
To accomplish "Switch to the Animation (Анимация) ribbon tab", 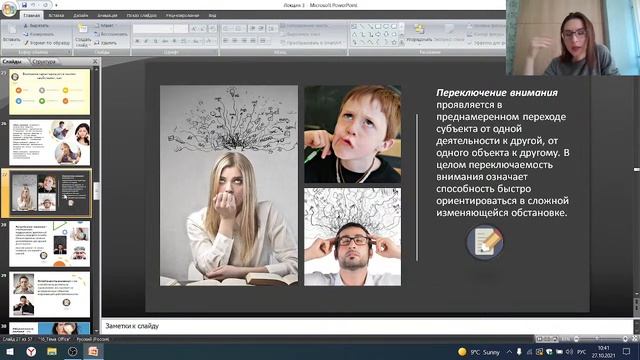I will (107, 16).
